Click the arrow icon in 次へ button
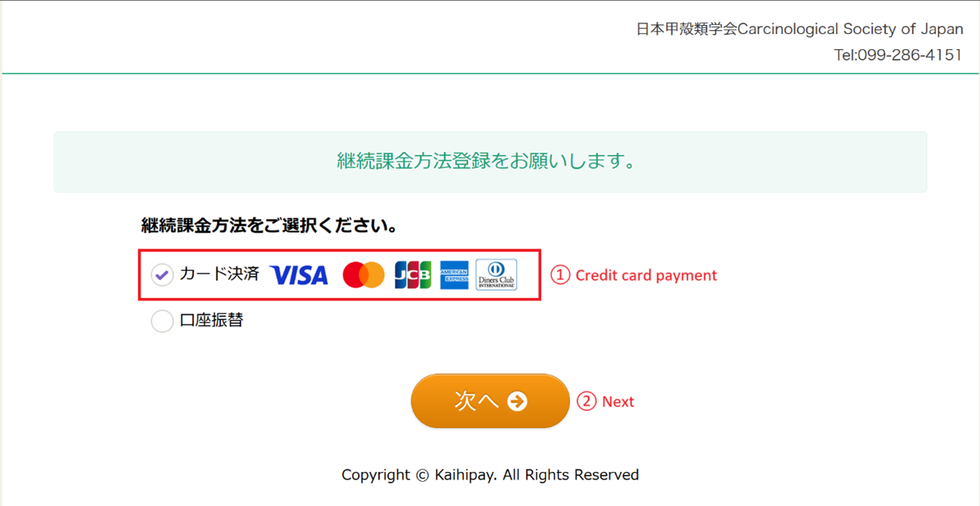The height and width of the screenshot is (506, 980). (517, 401)
